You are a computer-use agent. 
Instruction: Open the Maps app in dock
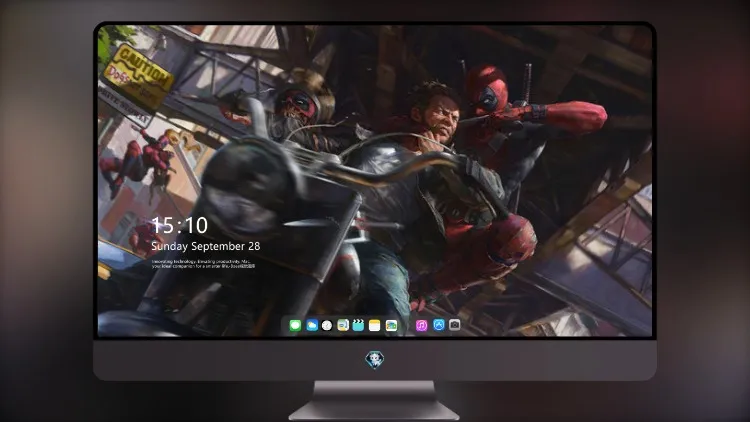click(343, 326)
